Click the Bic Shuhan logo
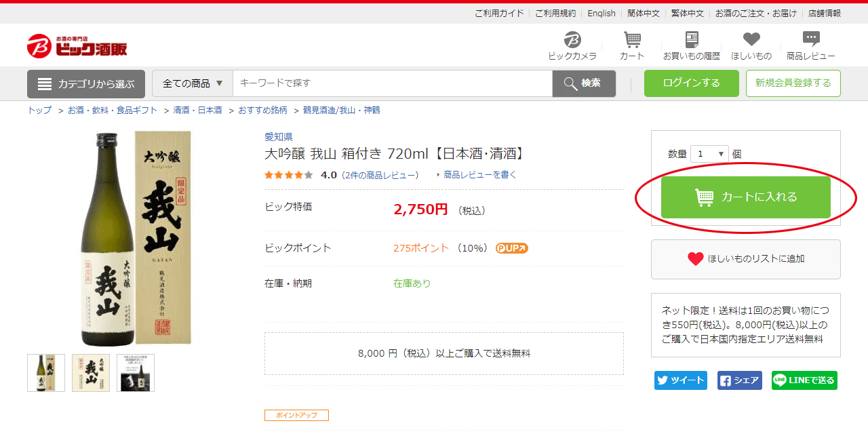Viewport: 868px width, 436px height. (77, 45)
